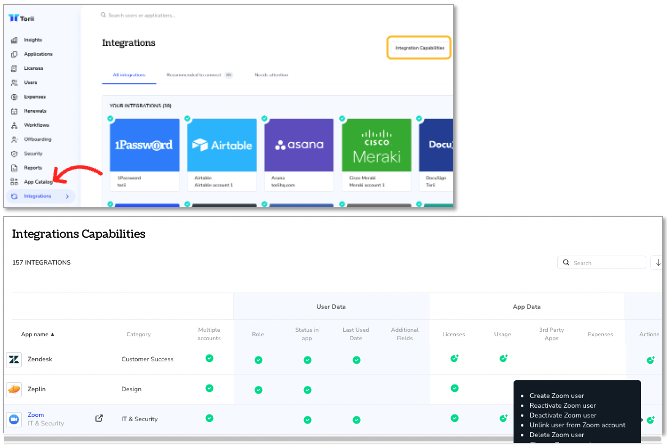Click 'Delete Zoom user' in tooltip
The image size is (667, 448).
(556, 434)
